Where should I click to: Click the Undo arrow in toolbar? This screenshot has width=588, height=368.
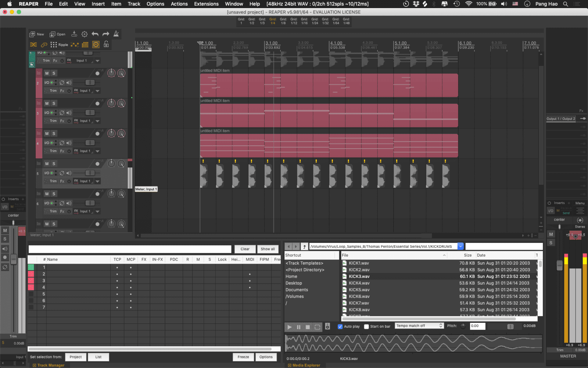(x=95, y=34)
